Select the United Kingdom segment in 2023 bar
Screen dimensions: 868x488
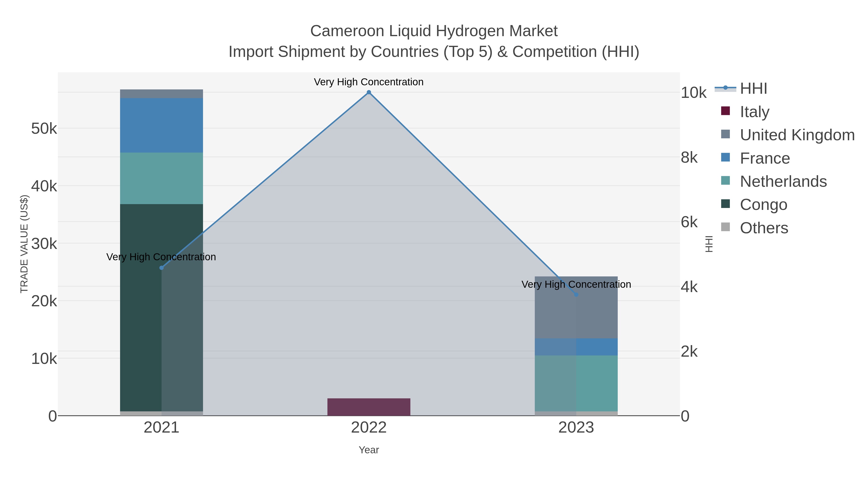576,308
